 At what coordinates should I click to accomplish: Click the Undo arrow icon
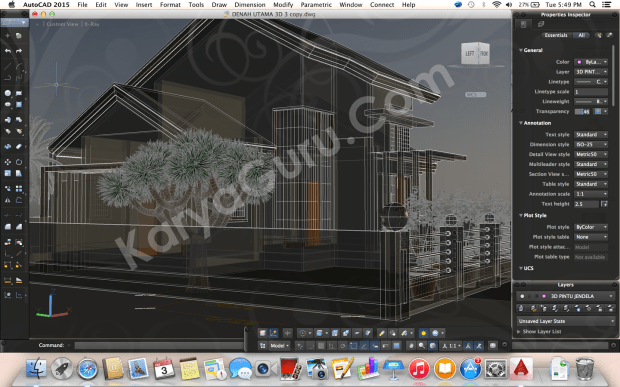point(8,51)
